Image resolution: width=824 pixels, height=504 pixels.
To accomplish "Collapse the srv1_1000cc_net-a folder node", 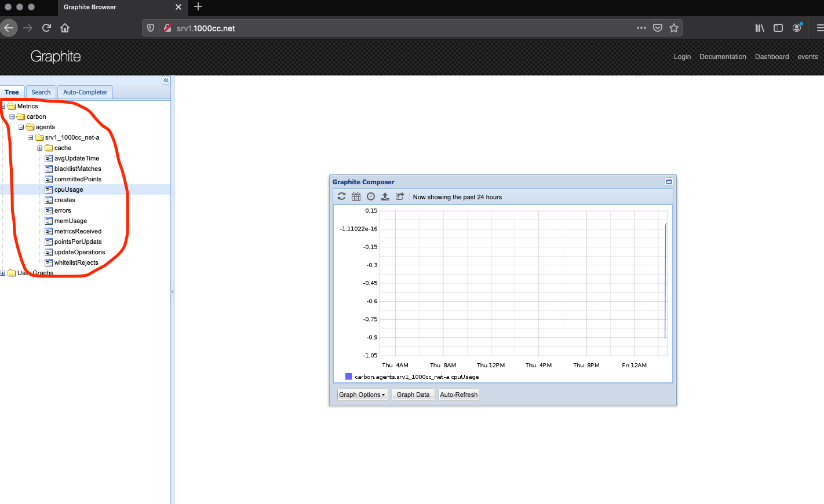I will 31,138.
